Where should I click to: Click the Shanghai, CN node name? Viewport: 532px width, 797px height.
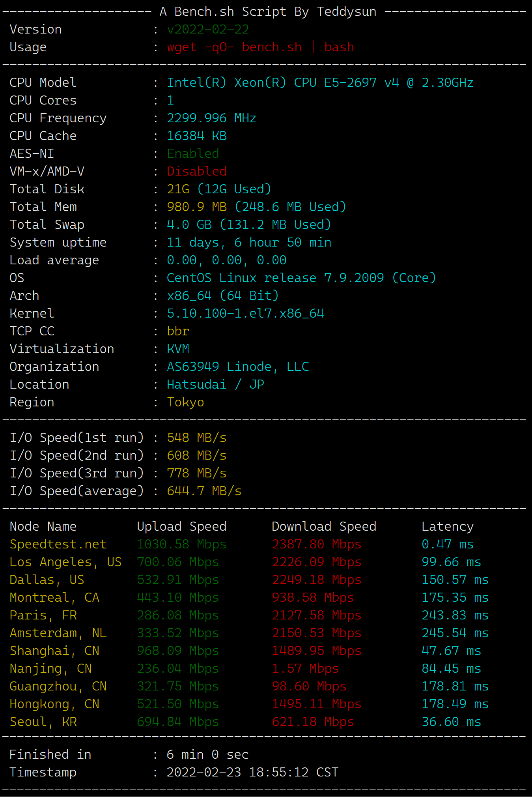pyautogui.click(x=54, y=651)
